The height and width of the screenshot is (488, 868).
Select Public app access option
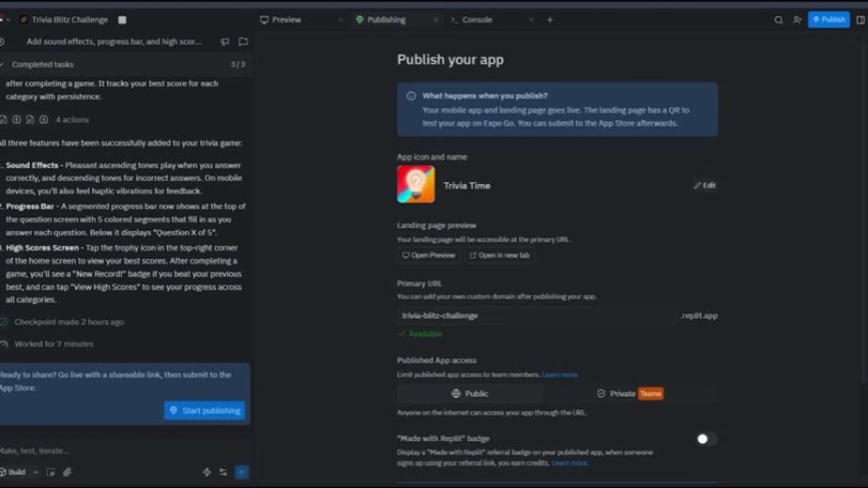pos(469,393)
